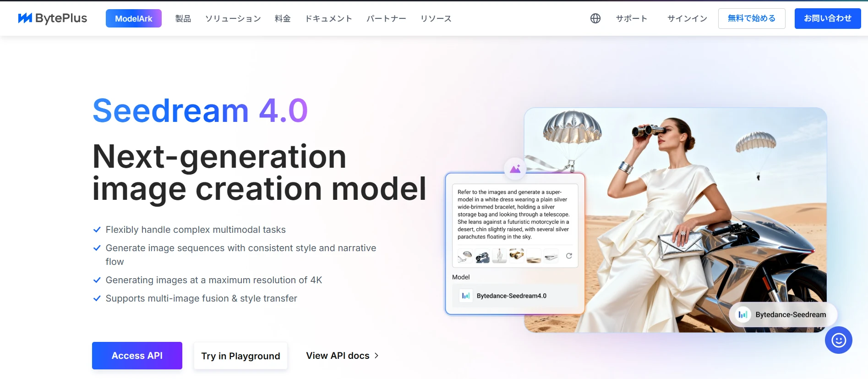Open the ドキュメント menu

pos(328,18)
